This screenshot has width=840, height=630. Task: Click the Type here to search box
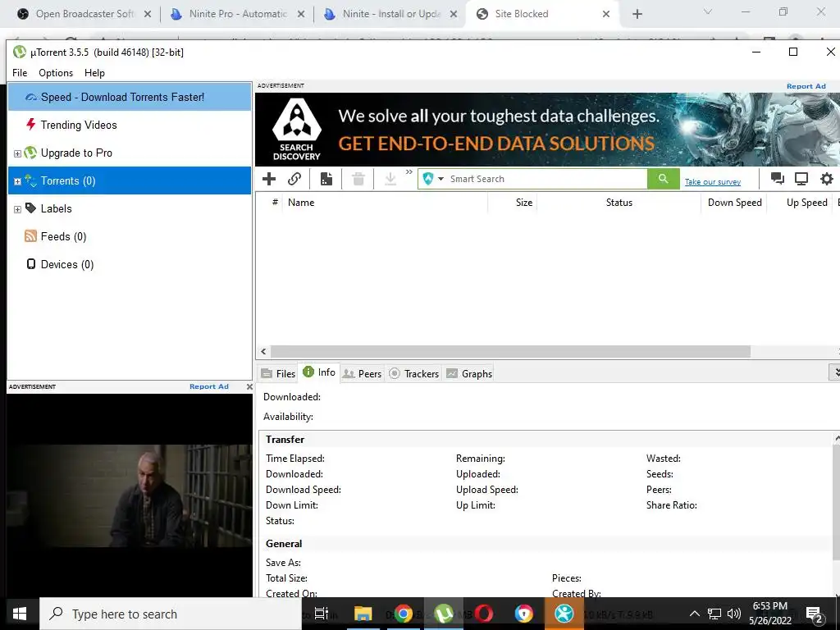click(x=171, y=614)
